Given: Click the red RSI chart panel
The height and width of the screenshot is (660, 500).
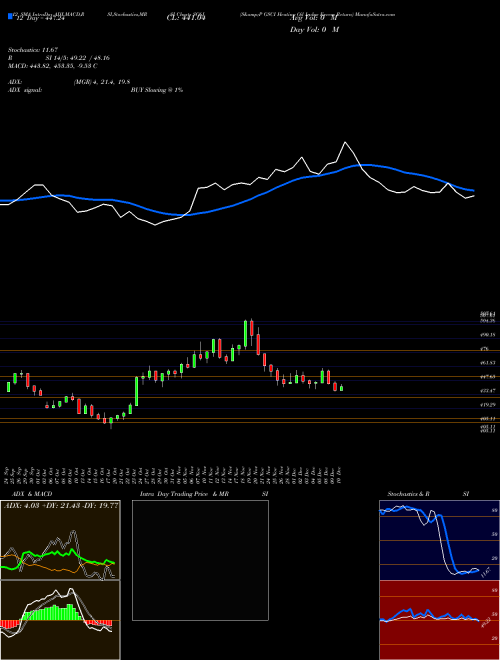Looking at the screenshot, I should click(x=439, y=620).
